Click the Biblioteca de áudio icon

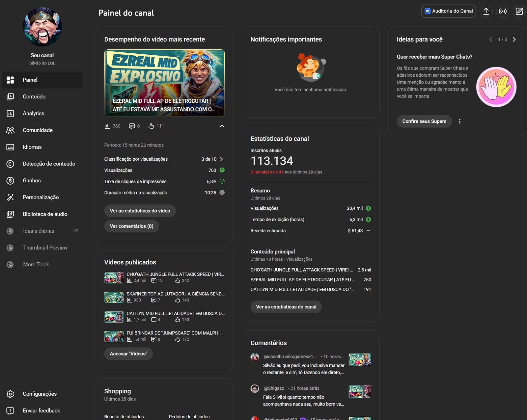[10, 214]
